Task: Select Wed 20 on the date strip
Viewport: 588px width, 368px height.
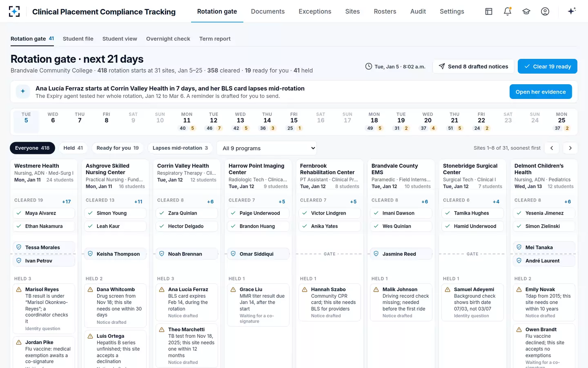Action: point(428,121)
